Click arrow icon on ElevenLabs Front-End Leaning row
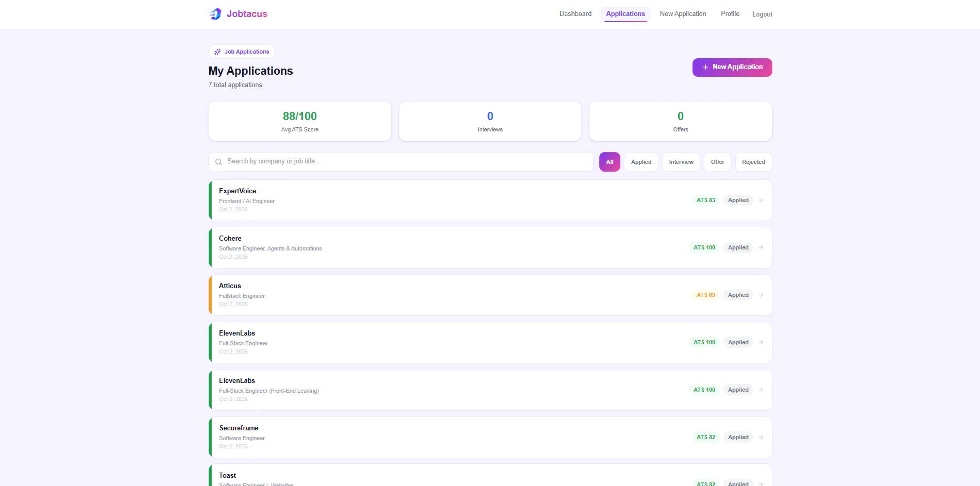This screenshot has width=980, height=486. [761, 390]
